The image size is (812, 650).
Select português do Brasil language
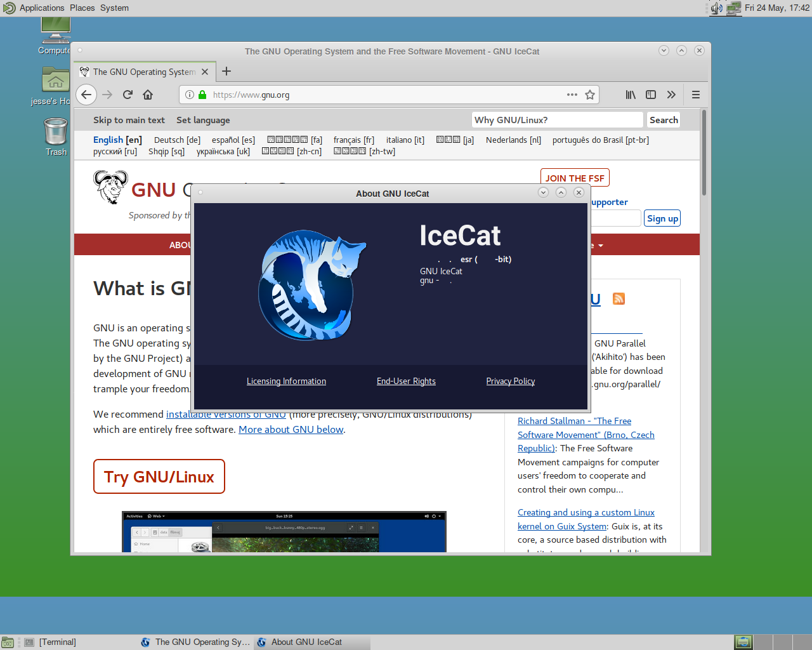pyautogui.click(x=601, y=140)
